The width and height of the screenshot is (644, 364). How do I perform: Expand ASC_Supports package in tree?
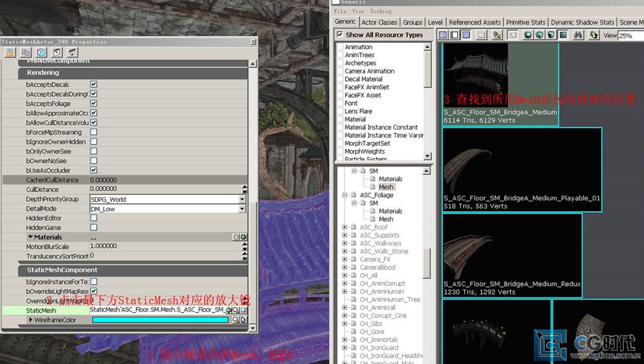[345, 235]
